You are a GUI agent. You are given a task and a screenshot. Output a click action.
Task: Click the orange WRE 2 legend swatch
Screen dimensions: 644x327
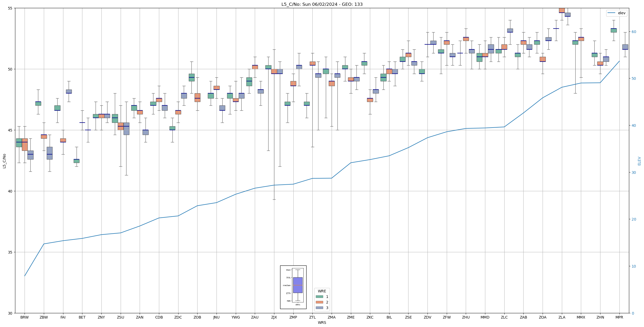[x=319, y=302]
